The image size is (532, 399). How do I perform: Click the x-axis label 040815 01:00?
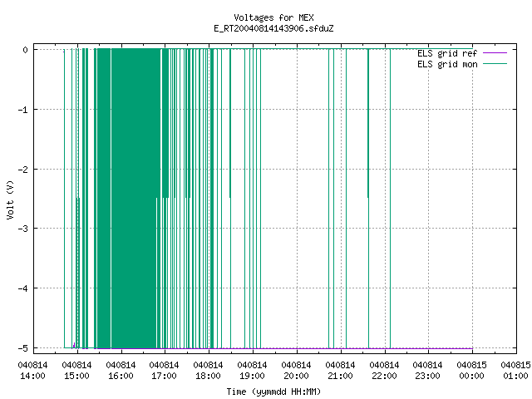coord(515,371)
